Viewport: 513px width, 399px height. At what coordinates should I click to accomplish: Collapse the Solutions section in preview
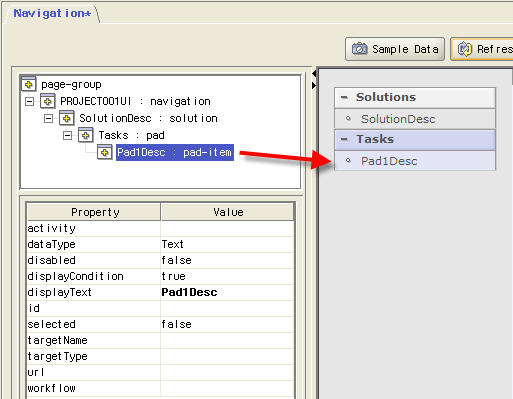coord(344,97)
